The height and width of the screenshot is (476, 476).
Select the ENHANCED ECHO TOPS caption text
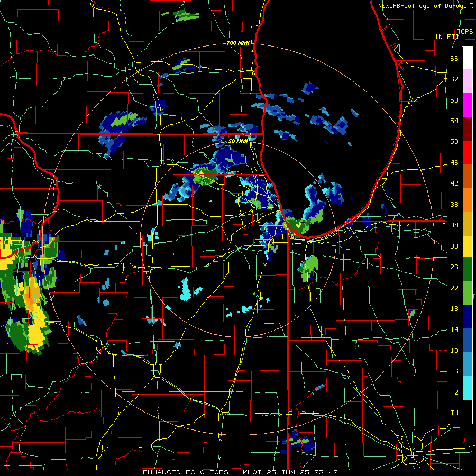point(187,472)
